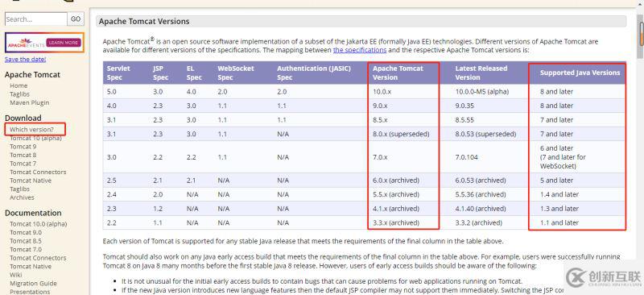Viewport: 644px width, 295px height.
Task: Open Tomcat 10 (alpha) download link
Action: pos(35,139)
